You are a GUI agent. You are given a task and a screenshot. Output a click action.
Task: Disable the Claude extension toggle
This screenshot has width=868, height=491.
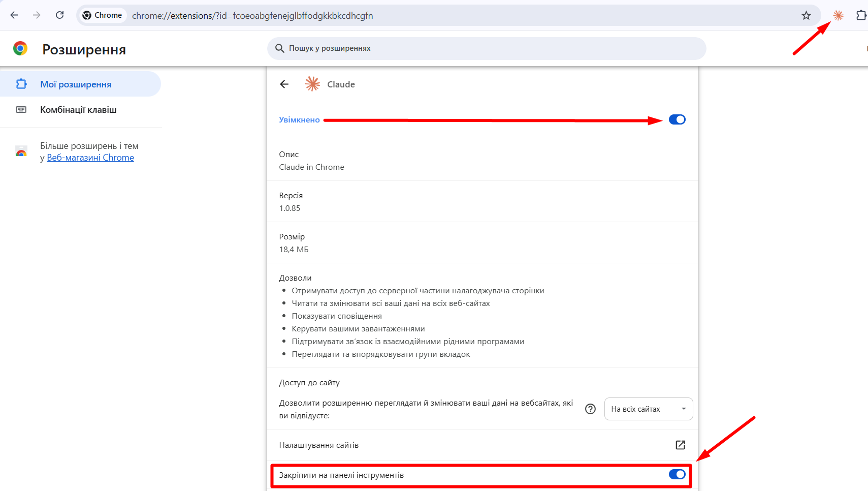[677, 119]
